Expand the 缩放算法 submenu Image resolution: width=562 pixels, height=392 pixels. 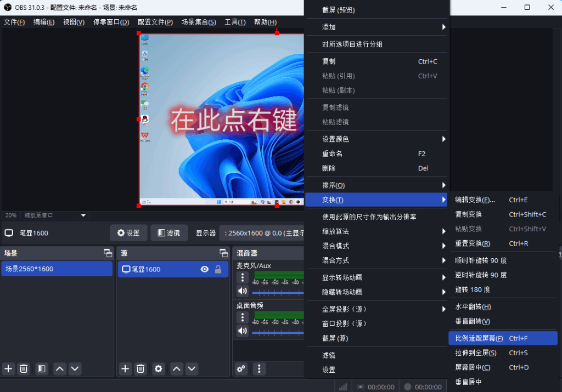[376, 231]
